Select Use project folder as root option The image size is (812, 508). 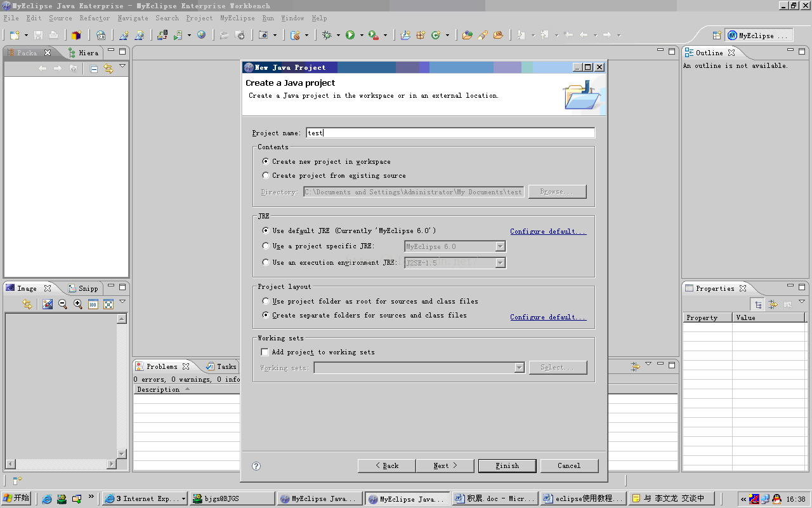(x=370, y=301)
